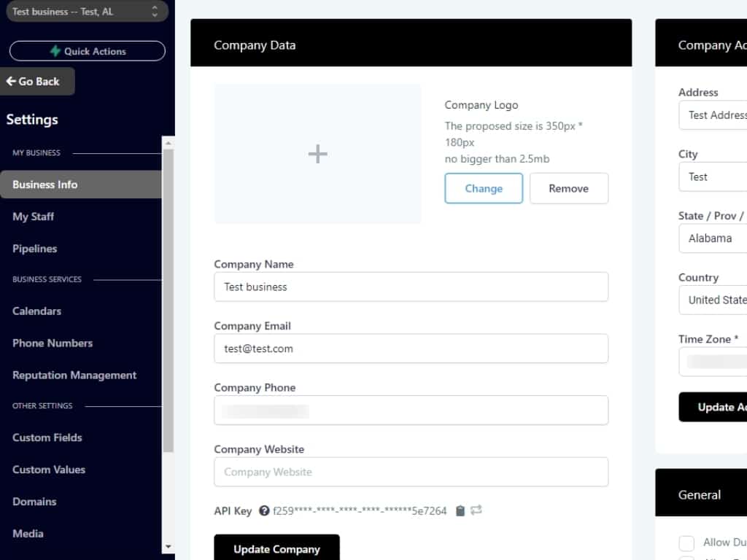Click the API Key help question mark icon
Viewport: 747px width, 560px height.
264,511
